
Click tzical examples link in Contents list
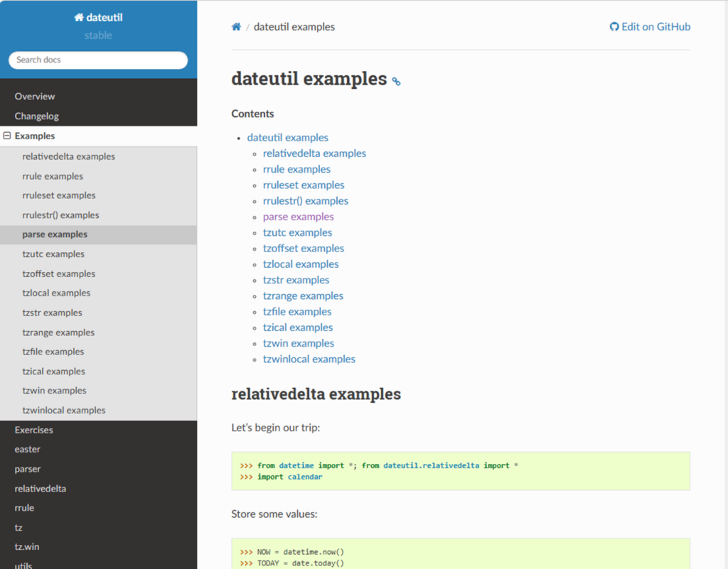click(x=298, y=327)
